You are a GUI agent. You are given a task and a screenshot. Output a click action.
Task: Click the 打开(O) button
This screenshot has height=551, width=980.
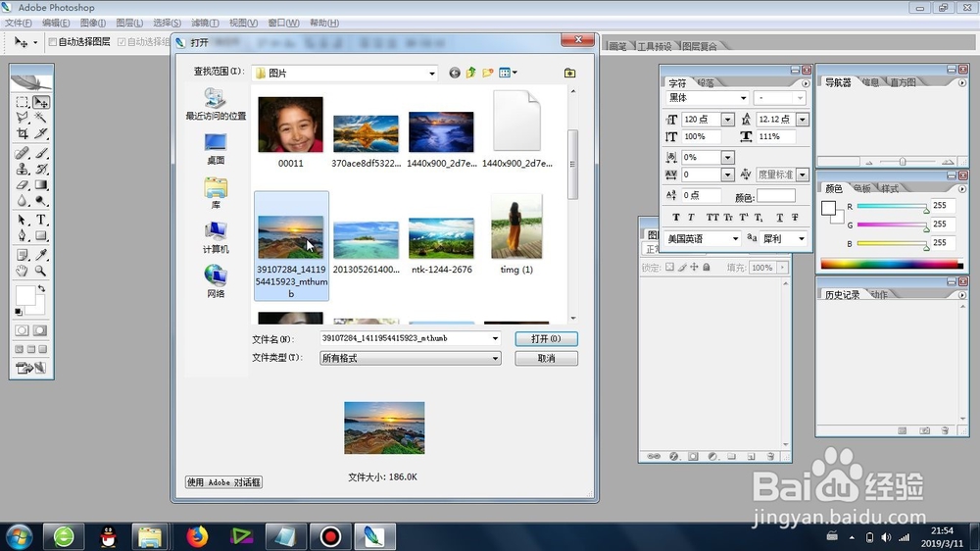(546, 338)
